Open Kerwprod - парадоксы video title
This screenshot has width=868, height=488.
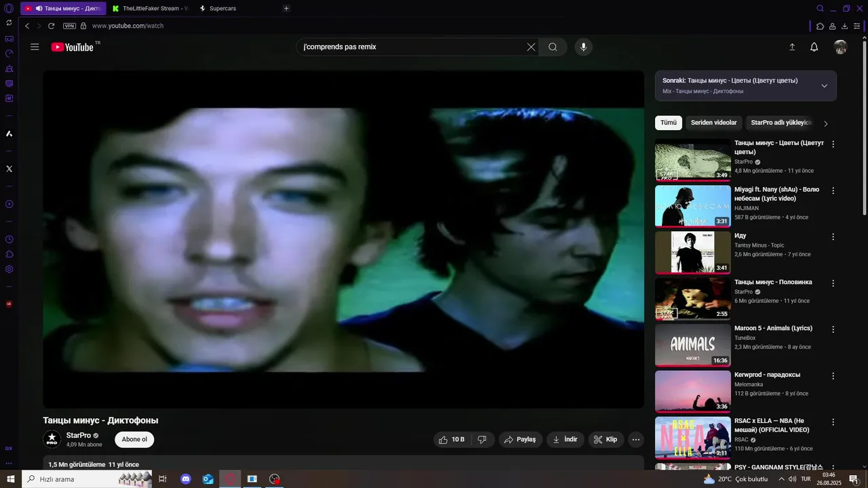tap(768, 375)
